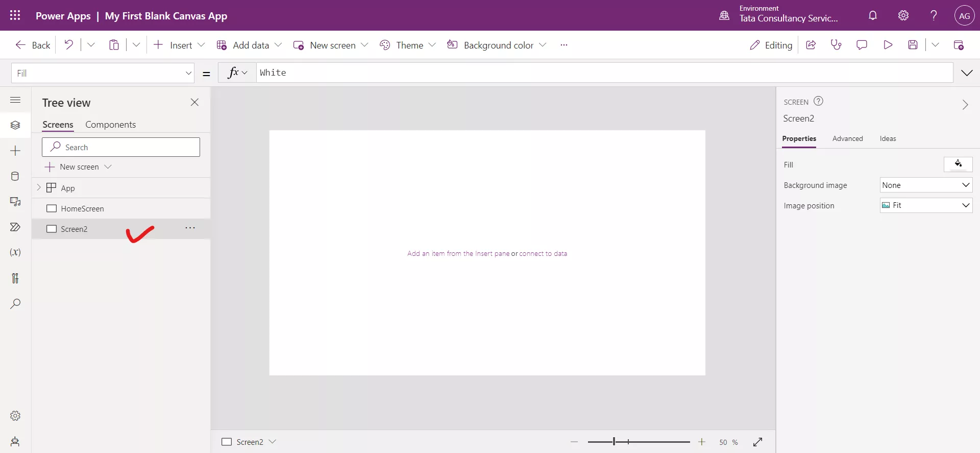Preview the app with Play icon
The height and width of the screenshot is (453, 980).
point(888,45)
